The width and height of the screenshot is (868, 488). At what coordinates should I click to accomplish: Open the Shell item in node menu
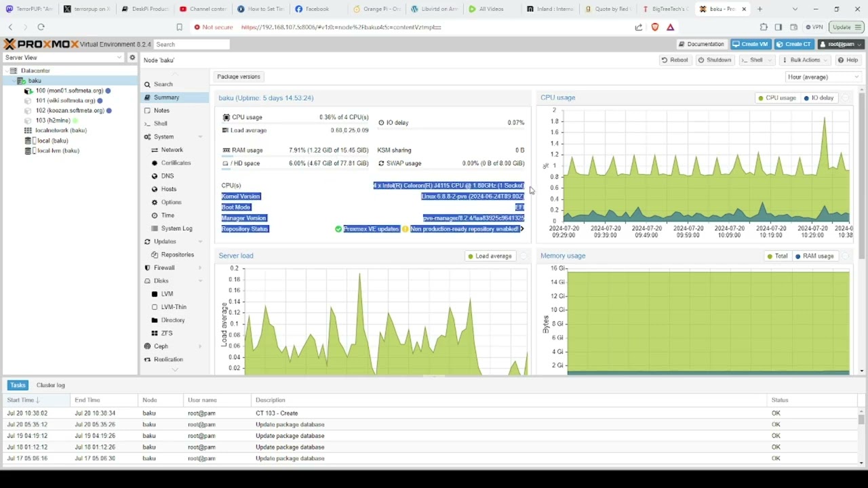(x=175, y=123)
